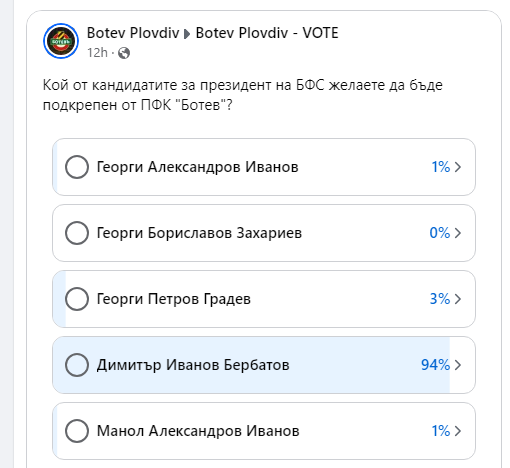Click the public globe privacy icon
510x468 pixels.
pos(124,53)
